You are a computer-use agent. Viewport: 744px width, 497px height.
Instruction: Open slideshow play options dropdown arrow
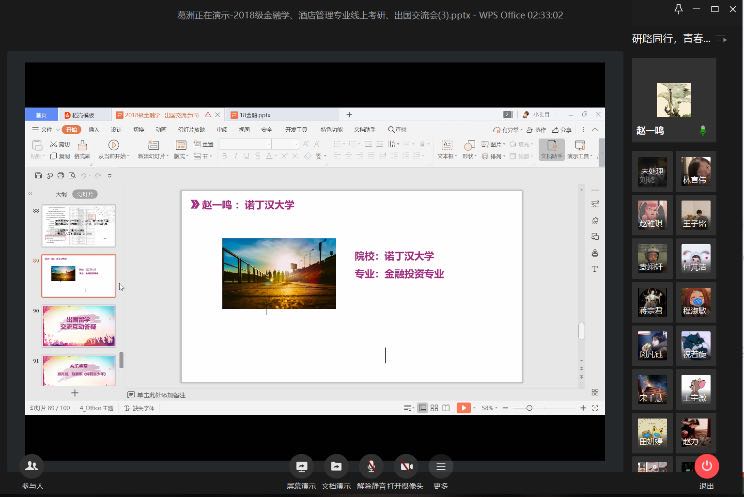point(474,408)
